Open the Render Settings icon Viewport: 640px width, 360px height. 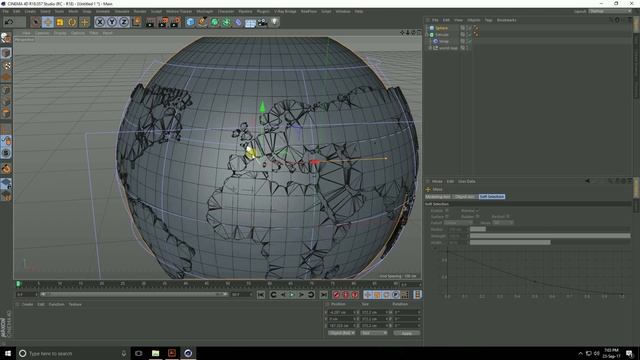coord(175,22)
